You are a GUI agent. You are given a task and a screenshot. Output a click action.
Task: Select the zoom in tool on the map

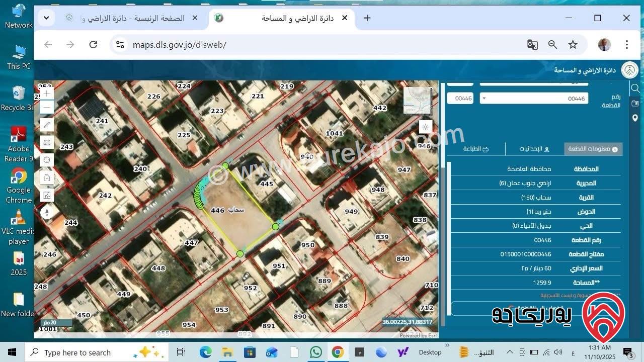point(46,94)
